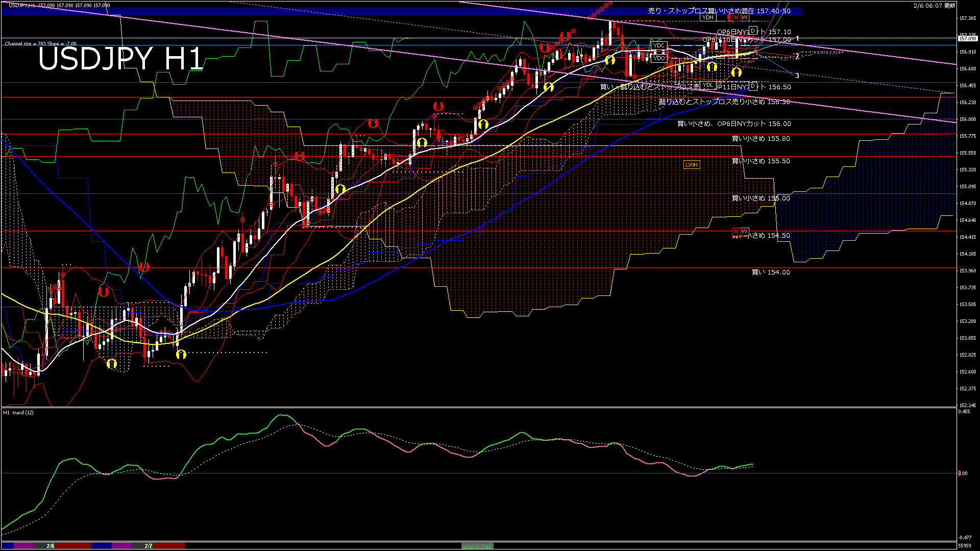
Task: Click the Channel size Slope text label
Action: 41,44
